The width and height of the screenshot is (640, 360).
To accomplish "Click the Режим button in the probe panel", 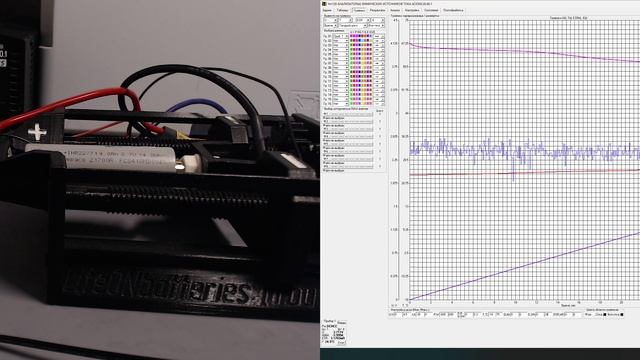I will pyautogui.click(x=341, y=323).
